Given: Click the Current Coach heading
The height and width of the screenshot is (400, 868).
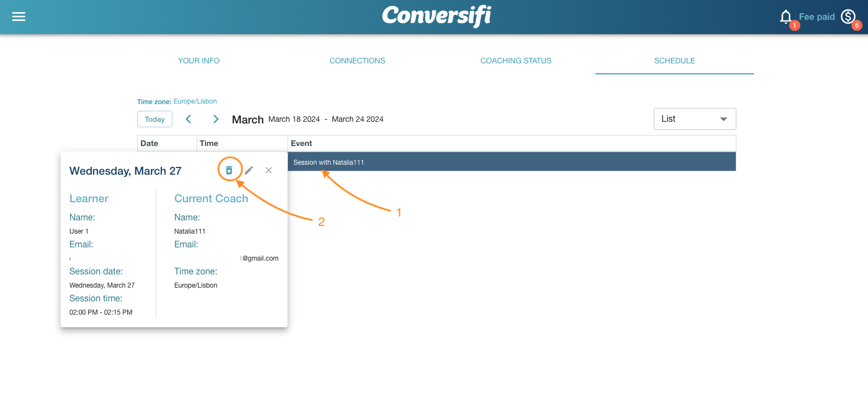Looking at the screenshot, I should pos(211,198).
